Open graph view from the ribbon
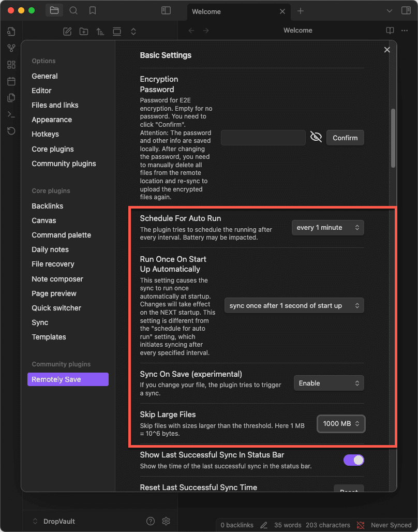This screenshot has width=418, height=532. pyautogui.click(x=11, y=48)
